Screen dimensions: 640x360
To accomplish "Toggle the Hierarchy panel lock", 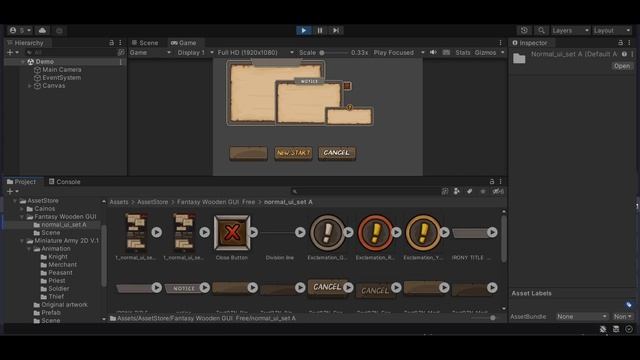I will [x=111, y=43].
